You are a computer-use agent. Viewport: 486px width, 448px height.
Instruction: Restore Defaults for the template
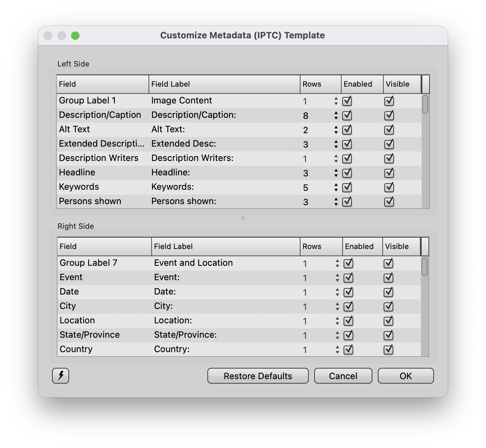point(258,376)
